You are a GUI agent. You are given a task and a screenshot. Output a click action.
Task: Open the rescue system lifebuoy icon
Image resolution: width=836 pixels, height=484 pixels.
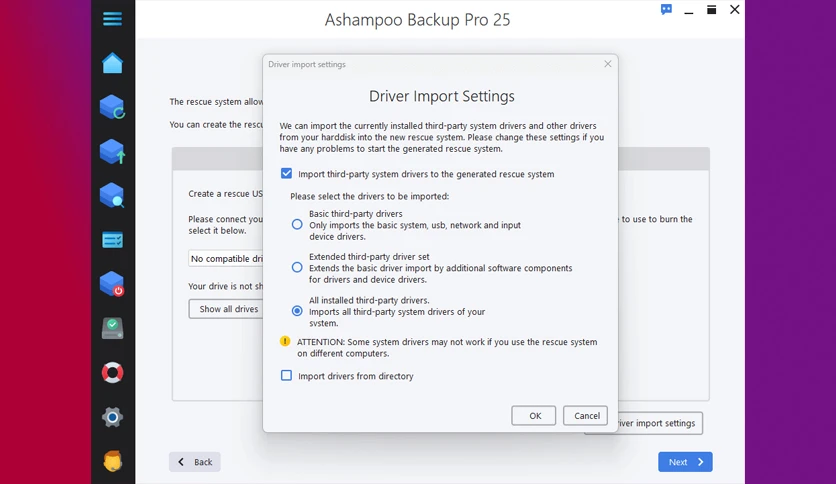pyautogui.click(x=112, y=373)
